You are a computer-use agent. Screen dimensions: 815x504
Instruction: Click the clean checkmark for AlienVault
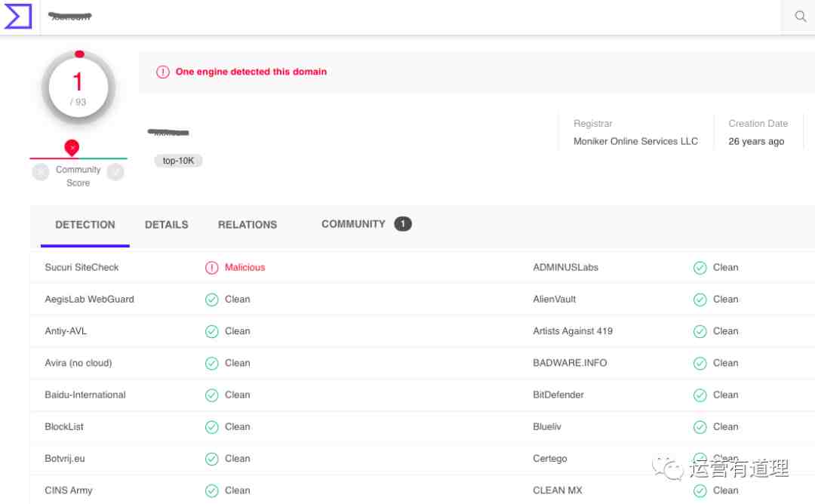pos(700,300)
